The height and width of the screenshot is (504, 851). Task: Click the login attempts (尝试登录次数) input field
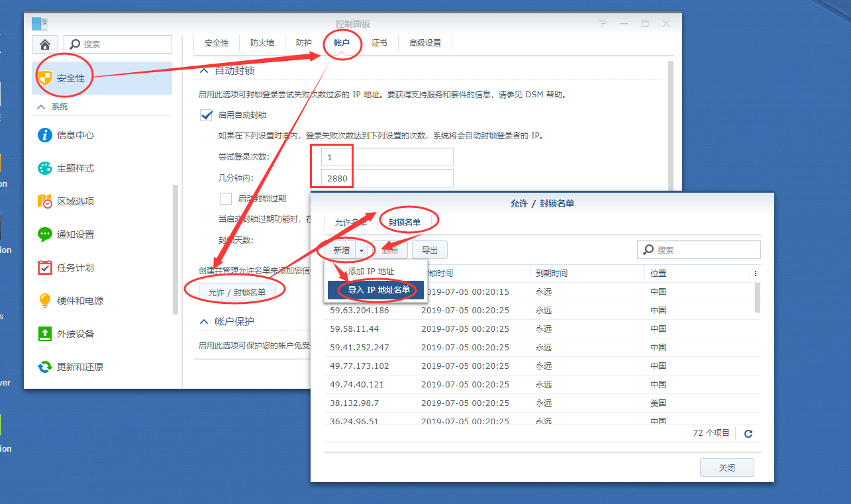(387, 158)
